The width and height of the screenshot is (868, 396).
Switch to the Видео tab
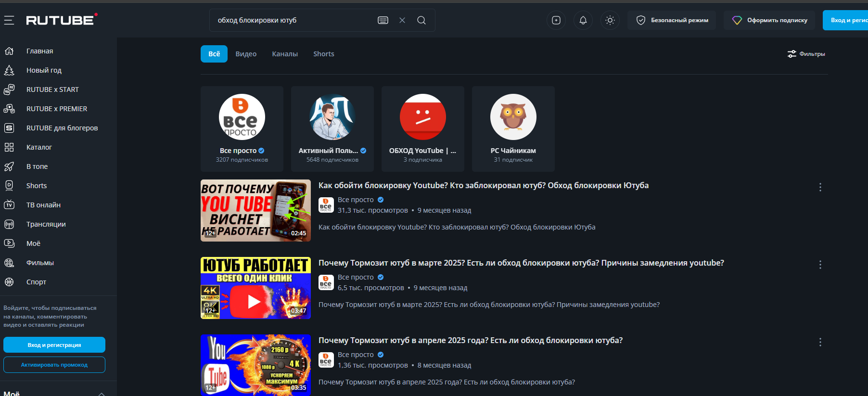tap(246, 54)
